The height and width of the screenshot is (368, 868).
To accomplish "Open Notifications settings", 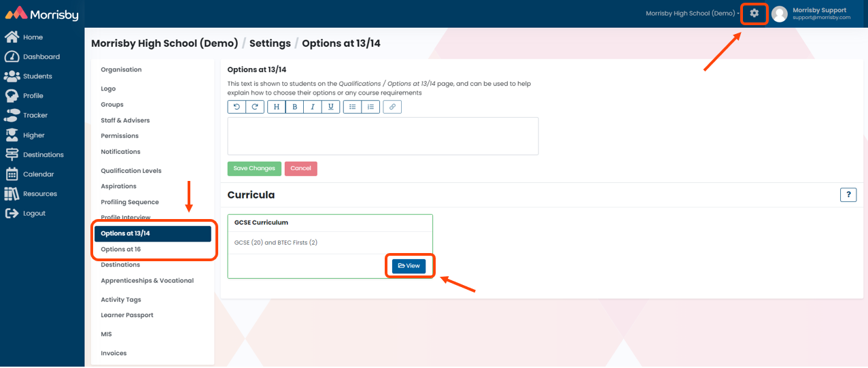I will point(120,152).
